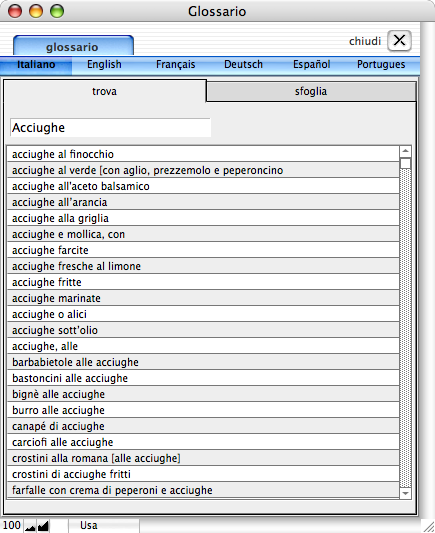The width and height of the screenshot is (435, 533).
Task: Select the trova tab
Action: point(104,91)
